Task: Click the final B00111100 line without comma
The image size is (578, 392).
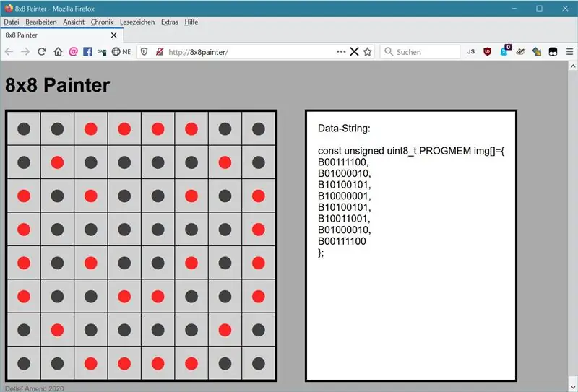Action: pos(342,241)
